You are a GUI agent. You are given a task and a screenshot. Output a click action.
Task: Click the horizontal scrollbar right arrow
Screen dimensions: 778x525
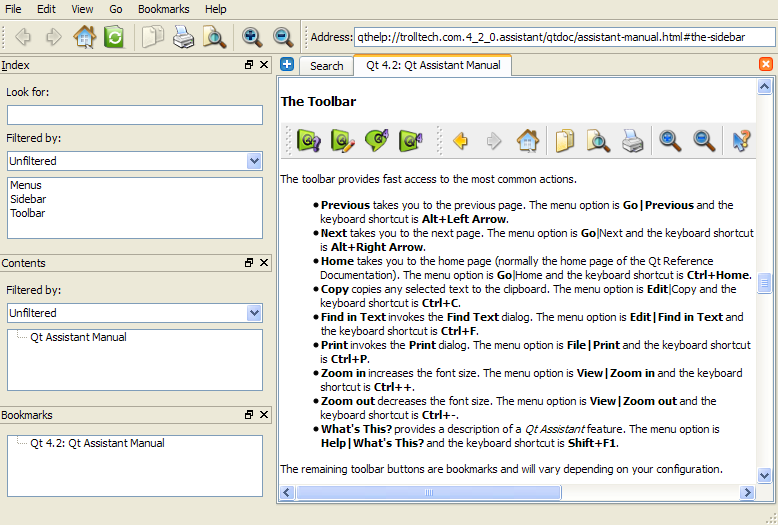click(747, 492)
